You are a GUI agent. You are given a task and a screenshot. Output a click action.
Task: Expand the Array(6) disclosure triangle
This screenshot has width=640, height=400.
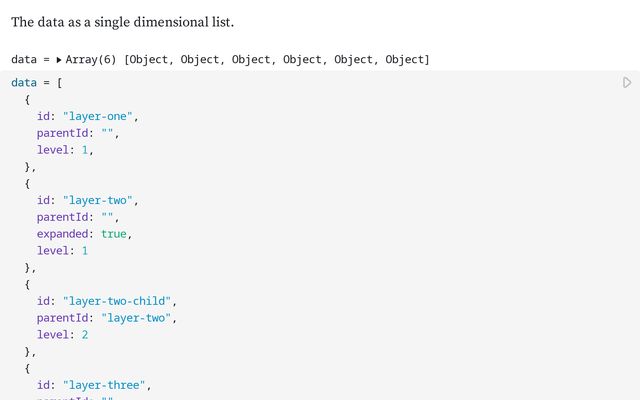click(59, 60)
